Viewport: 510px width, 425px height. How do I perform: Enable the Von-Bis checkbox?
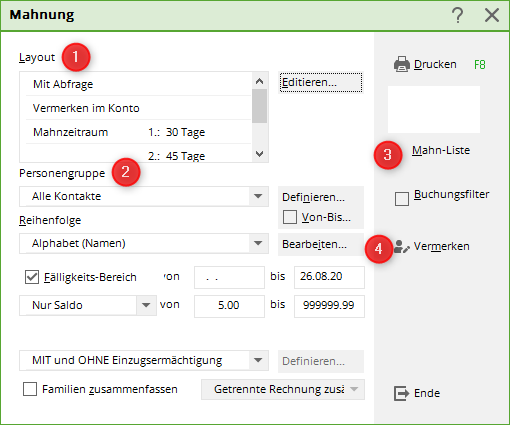pos(290,217)
